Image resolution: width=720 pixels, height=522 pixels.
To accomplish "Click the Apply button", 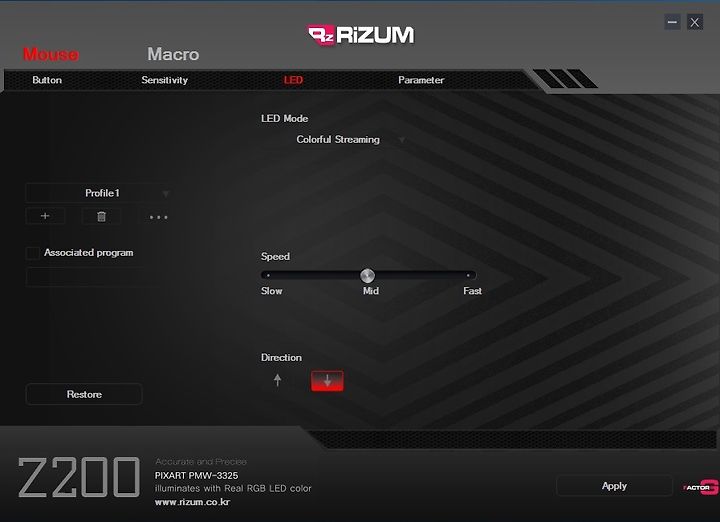I will pos(614,486).
